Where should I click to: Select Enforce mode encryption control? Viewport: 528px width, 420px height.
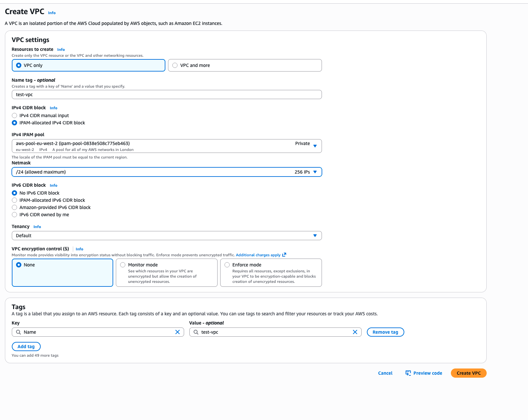click(x=227, y=265)
